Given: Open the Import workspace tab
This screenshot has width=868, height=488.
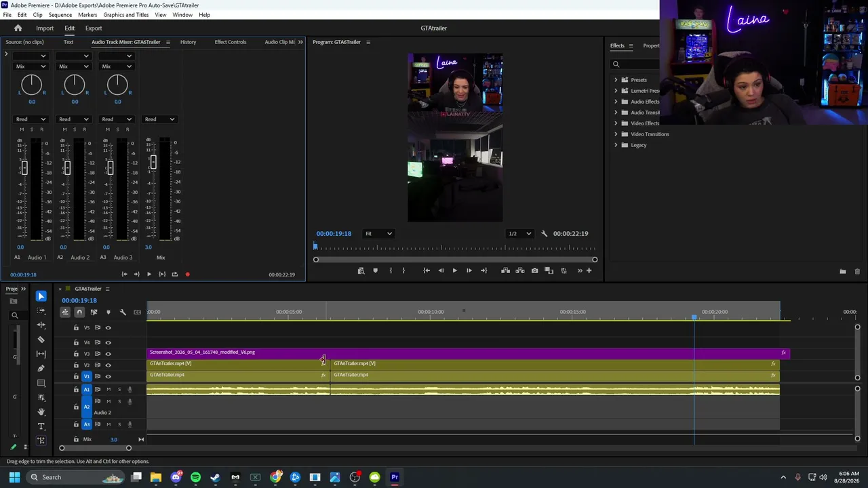Looking at the screenshot, I should coord(45,28).
